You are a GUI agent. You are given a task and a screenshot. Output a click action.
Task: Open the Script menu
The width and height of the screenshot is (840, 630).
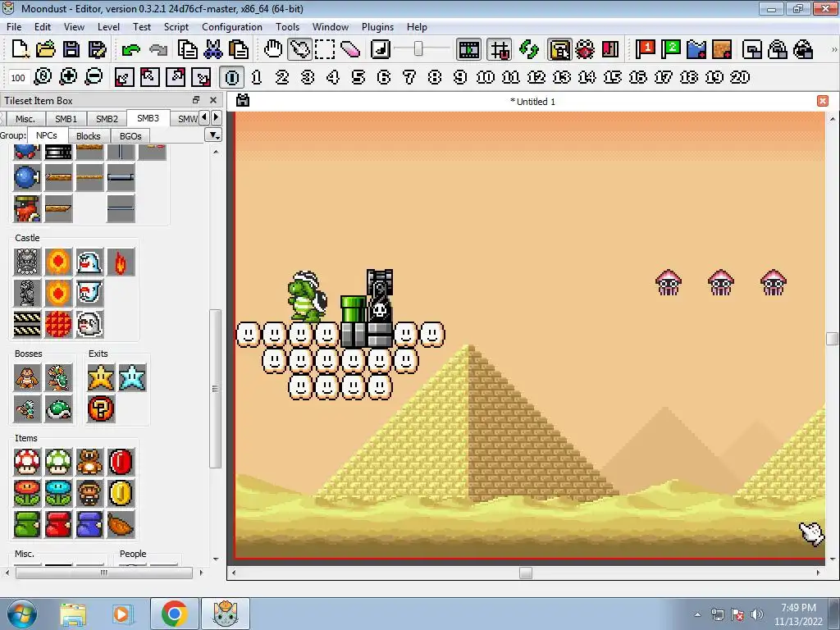[176, 27]
